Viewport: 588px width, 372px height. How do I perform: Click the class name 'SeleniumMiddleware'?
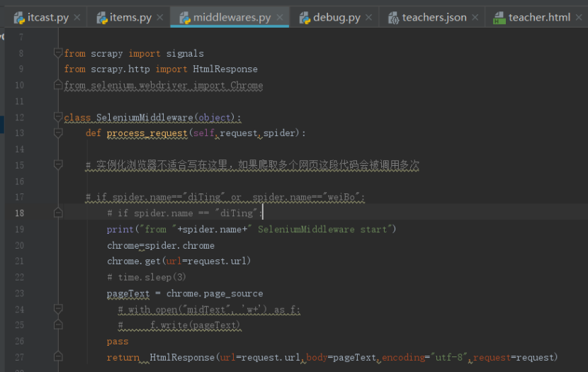coord(145,118)
